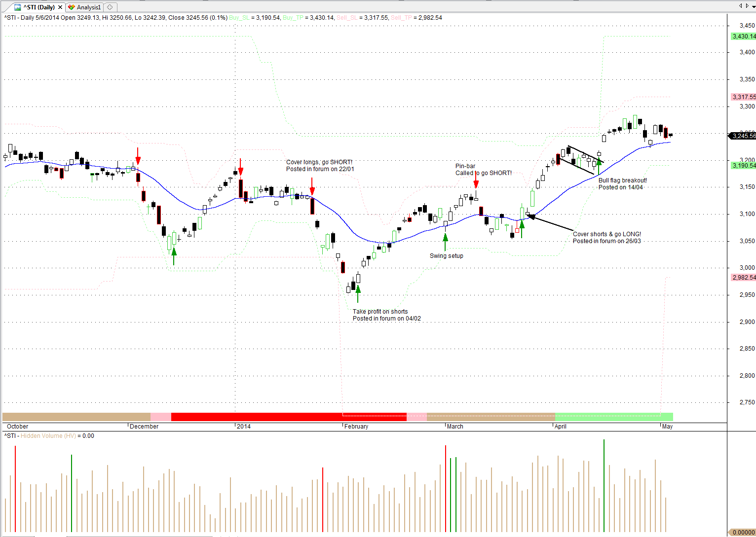Select the 2,982.54 Sell_TP price label
The width and height of the screenshot is (756, 537).
(x=743, y=278)
